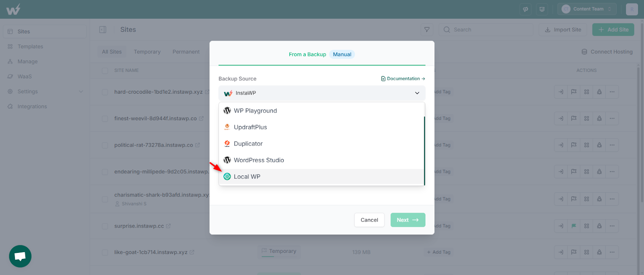Click flag icon in hard-crocodile row
This screenshot has height=275, width=644.
click(x=574, y=92)
